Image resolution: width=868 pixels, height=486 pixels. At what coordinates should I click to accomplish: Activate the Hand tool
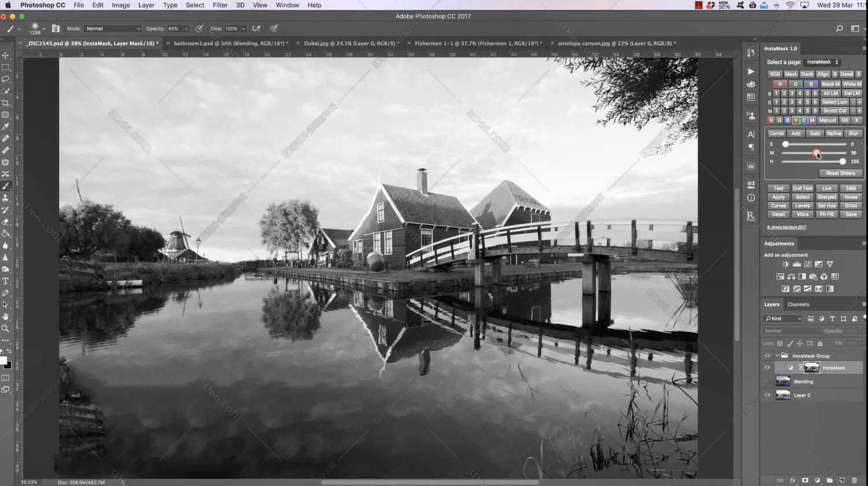point(6,316)
